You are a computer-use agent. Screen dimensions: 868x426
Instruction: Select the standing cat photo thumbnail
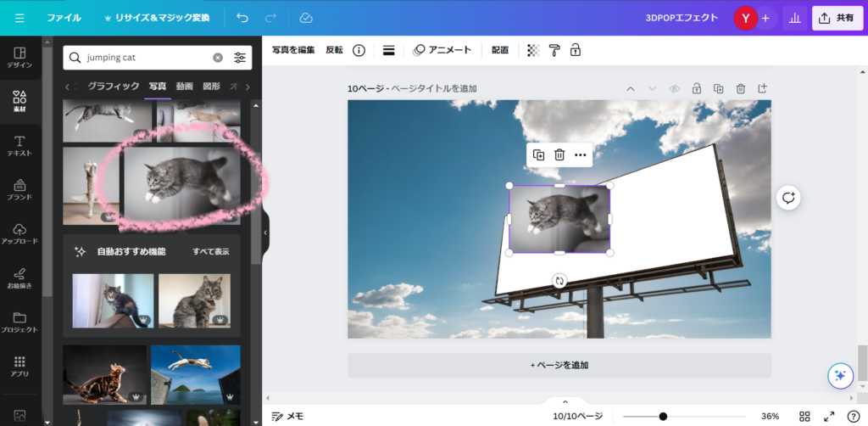pos(91,186)
